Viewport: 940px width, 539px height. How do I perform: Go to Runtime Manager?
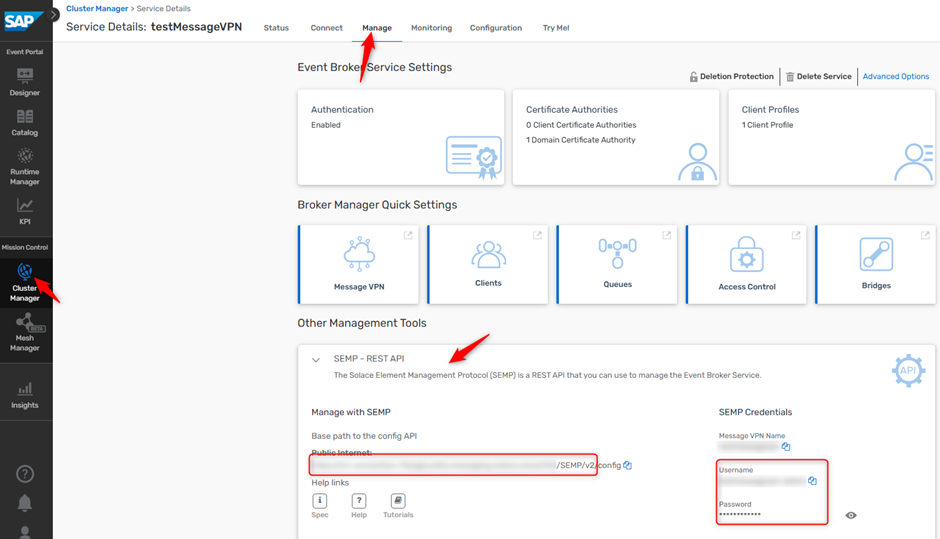click(25, 165)
